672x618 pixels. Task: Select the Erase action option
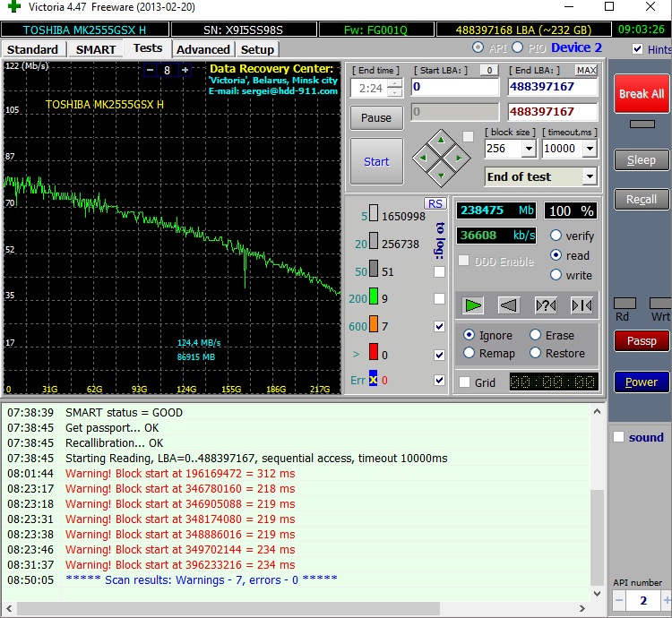535,335
